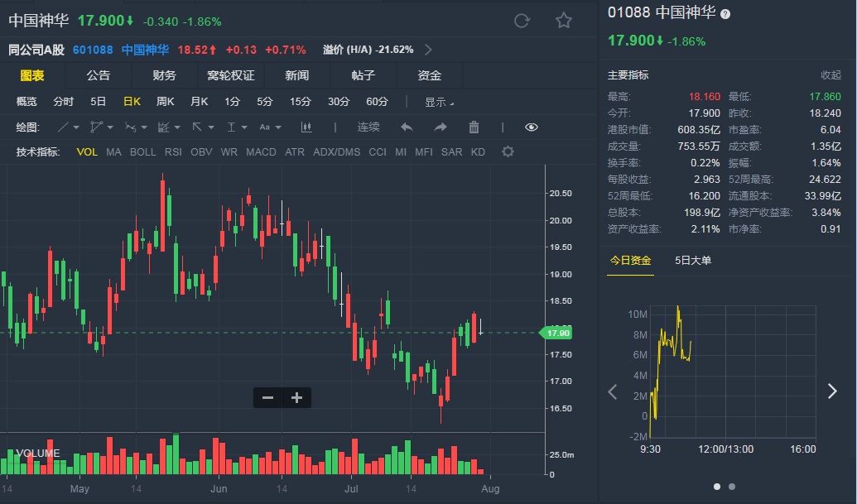Viewport: 857px width, 504px height.
Task: Undo the last drawing action
Action: [x=407, y=127]
